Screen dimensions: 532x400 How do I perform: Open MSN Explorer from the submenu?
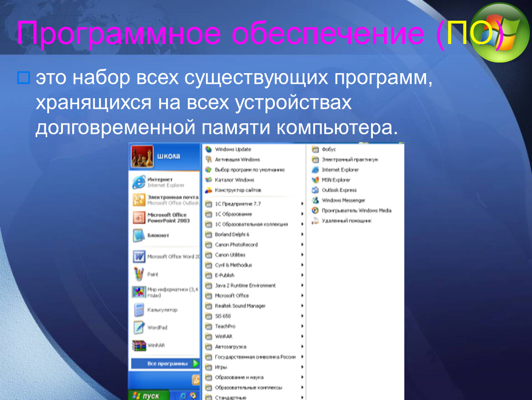(x=336, y=180)
